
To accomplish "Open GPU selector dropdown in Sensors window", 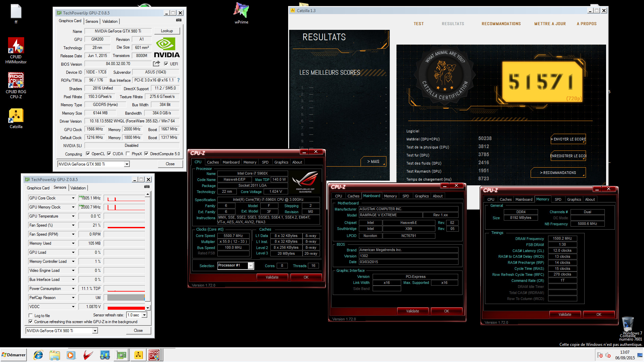I will click(x=95, y=331).
